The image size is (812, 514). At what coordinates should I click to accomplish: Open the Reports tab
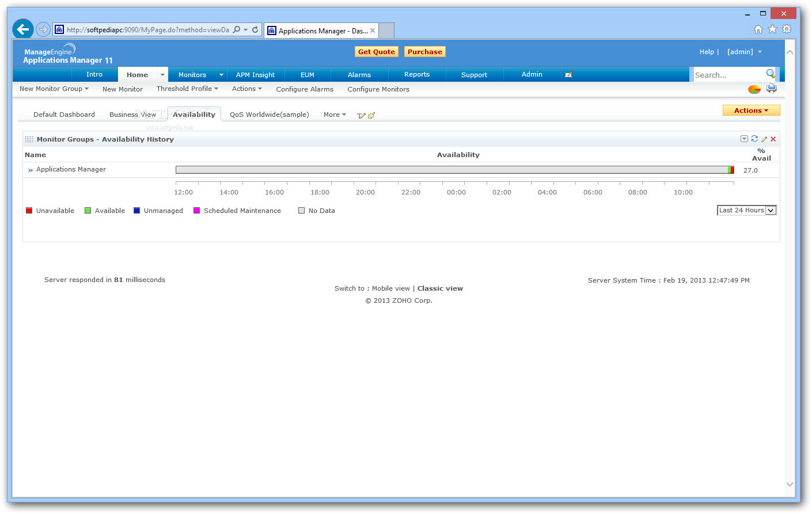tap(417, 74)
